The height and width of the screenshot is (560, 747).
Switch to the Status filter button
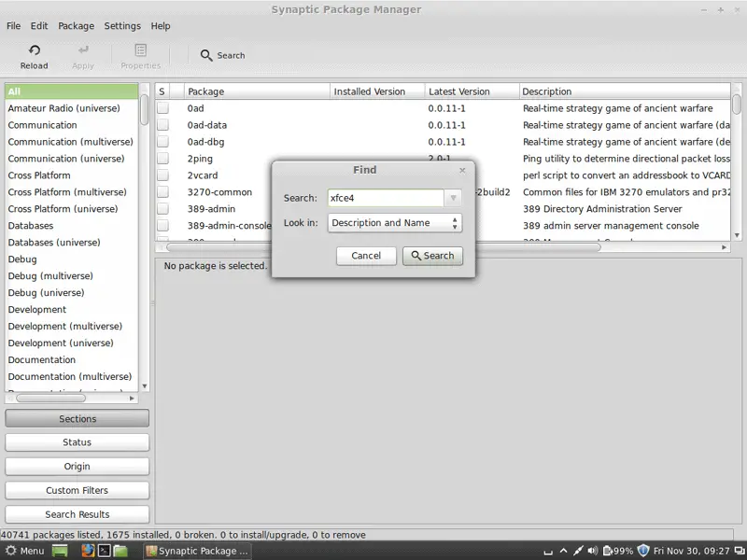click(78, 442)
